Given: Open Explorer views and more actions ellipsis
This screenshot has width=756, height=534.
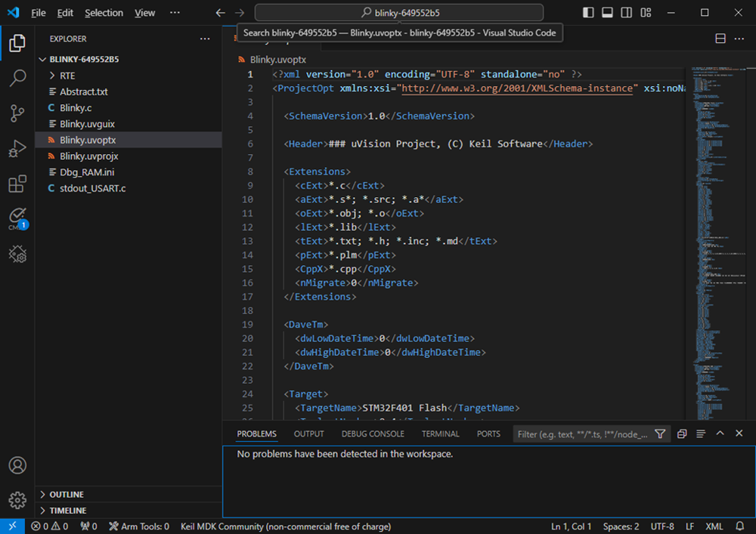Looking at the screenshot, I should click(x=205, y=39).
